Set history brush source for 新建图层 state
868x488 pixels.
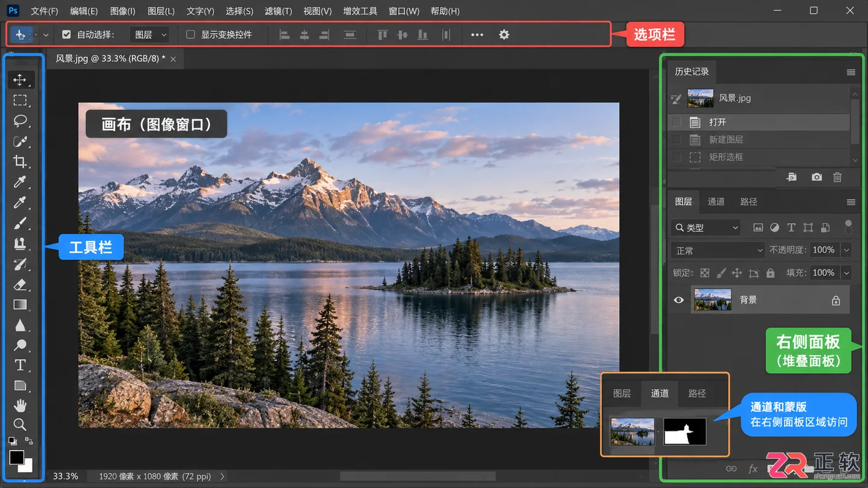coord(677,140)
